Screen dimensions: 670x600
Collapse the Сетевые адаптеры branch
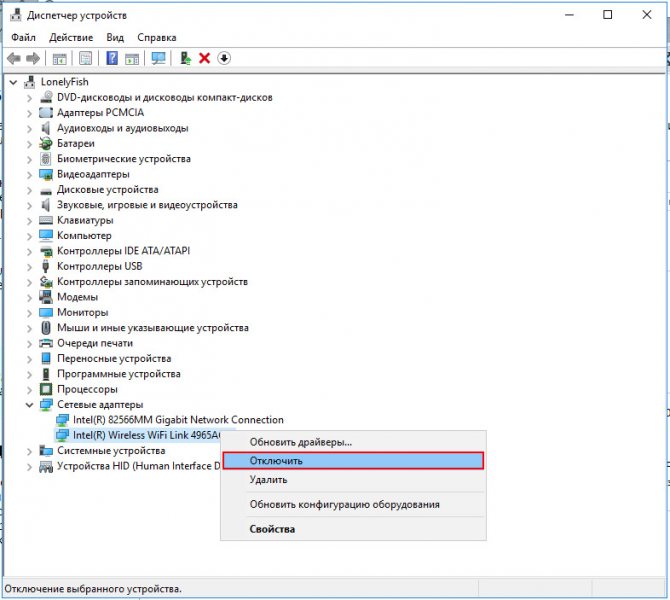point(29,405)
